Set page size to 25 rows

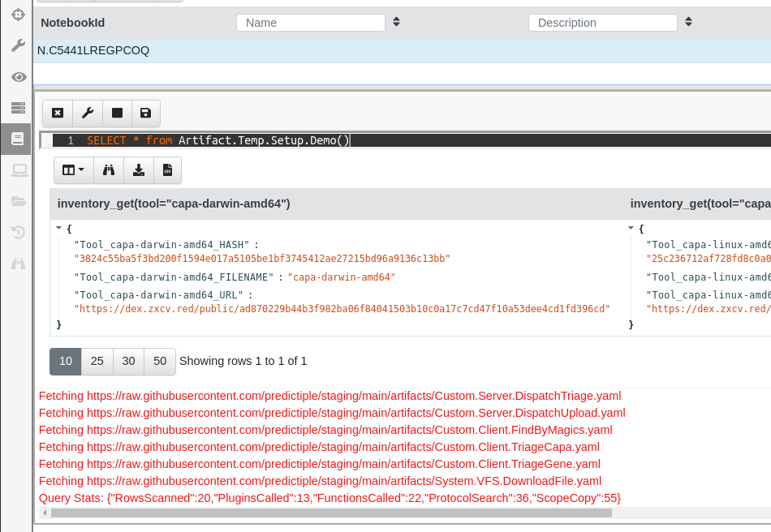pyautogui.click(x=97, y=361)
